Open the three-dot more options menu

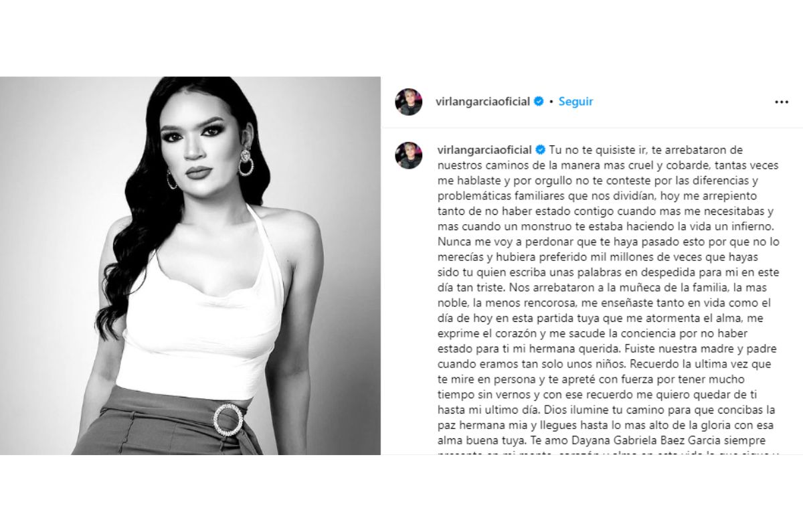(x=782, y=102)
